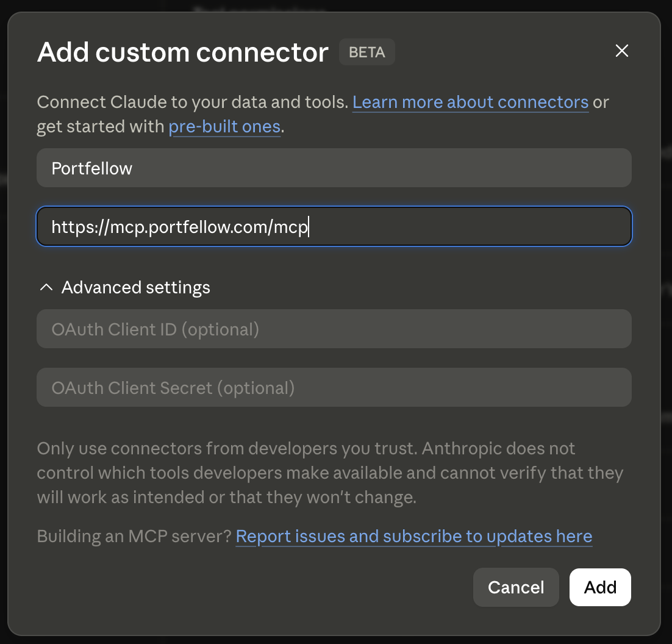Viewport: 672px width, 644px height.
Task: Click the Advanced settings label
Action: pyautogui.click(x=136, y=287)
